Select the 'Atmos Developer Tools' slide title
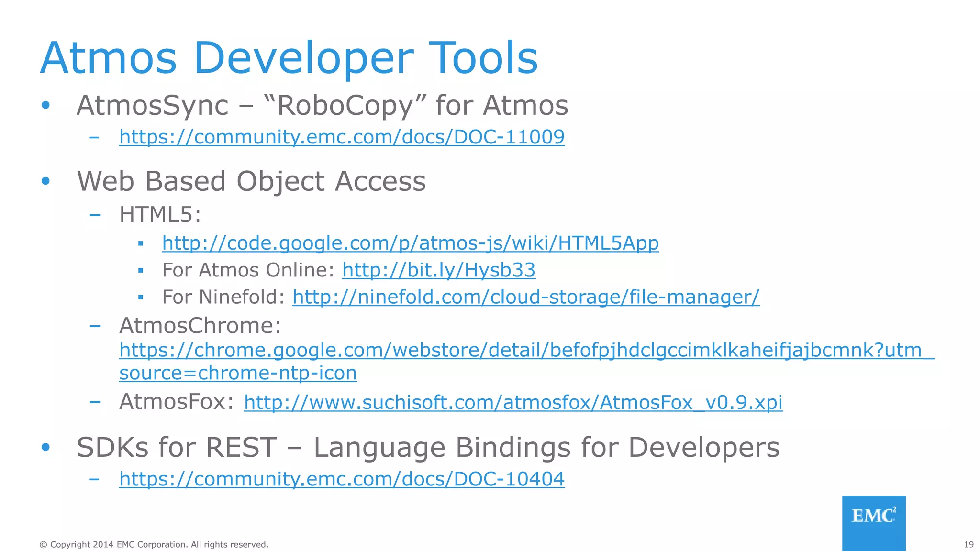 [290, 58]
